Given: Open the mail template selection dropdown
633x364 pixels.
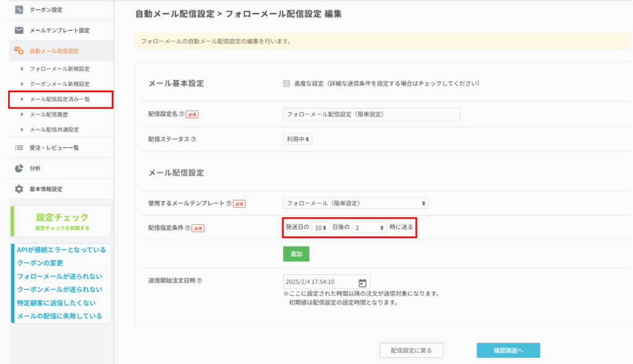Looking at the screenshot, I should pyautogui.click(x=355, y=203).
